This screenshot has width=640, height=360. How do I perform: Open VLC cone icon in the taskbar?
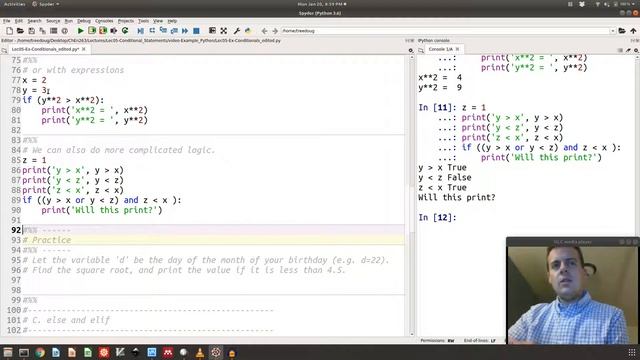click(200, 353)
